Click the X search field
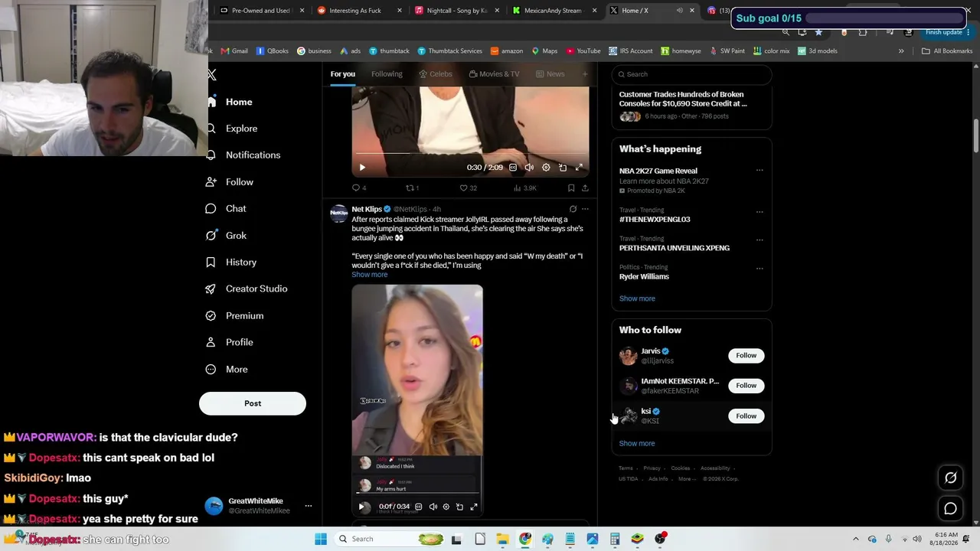 (x=691, y=74)
